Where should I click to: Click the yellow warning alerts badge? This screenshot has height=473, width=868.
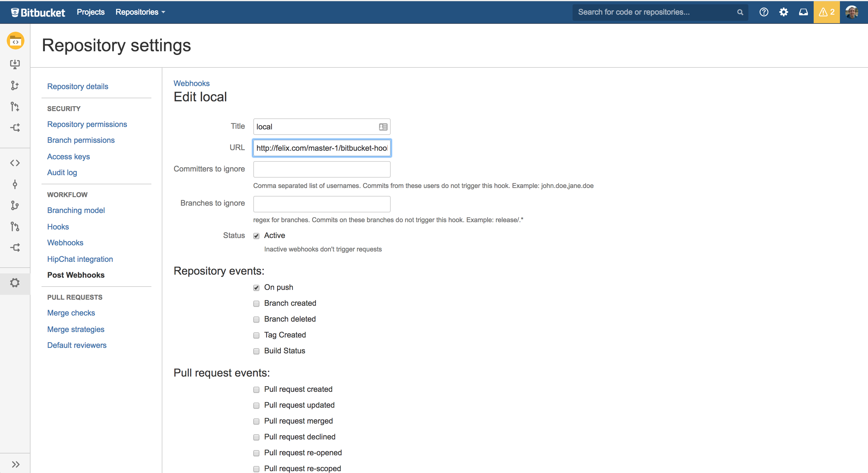[x=826, y=12]
